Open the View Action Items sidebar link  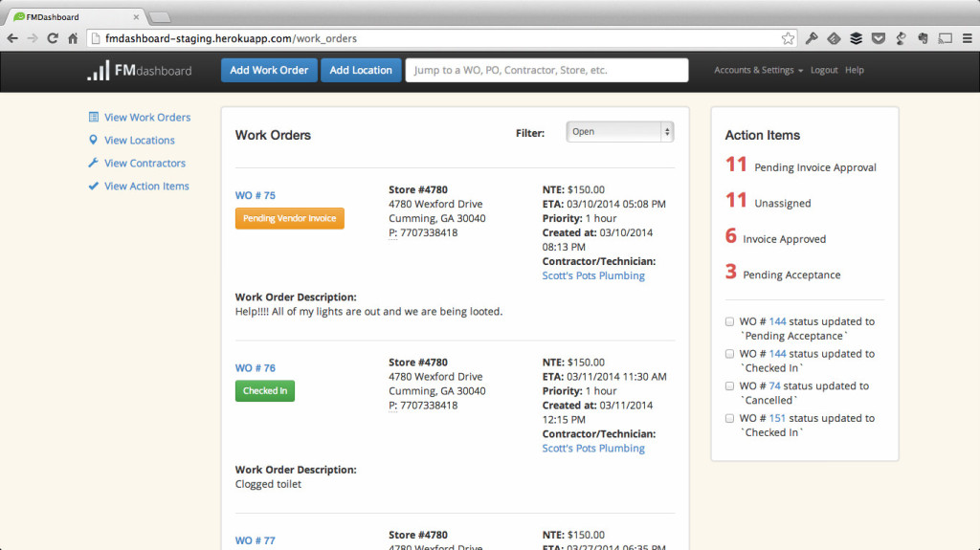pos(146,186)
